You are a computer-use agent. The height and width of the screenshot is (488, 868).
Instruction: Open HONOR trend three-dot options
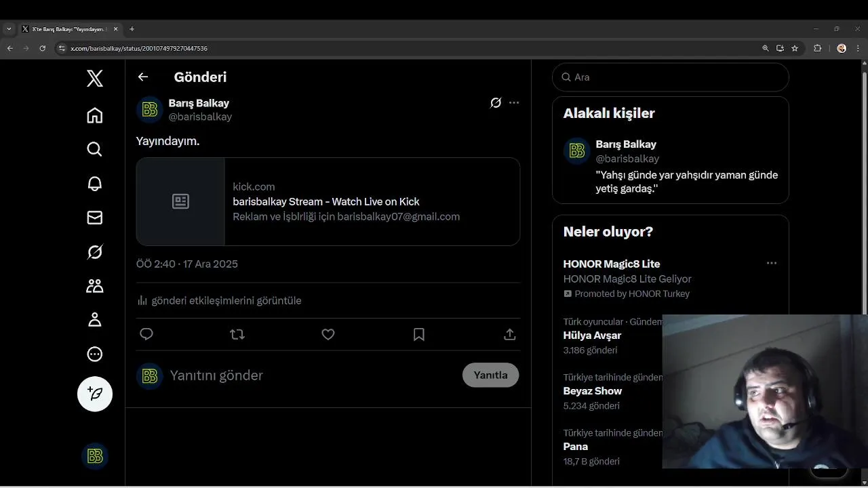pos(772,263)
